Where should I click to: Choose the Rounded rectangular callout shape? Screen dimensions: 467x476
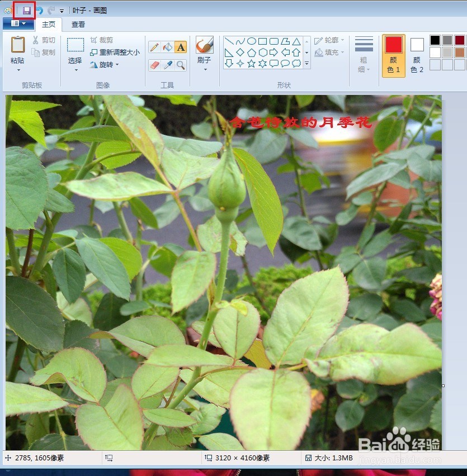273,64
